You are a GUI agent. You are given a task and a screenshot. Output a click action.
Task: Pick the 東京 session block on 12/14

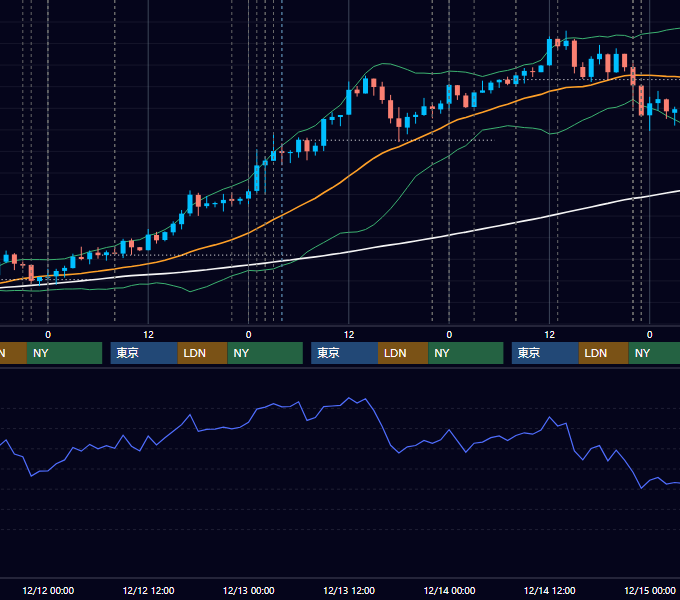pyautogui.click(x=545, y=353)
